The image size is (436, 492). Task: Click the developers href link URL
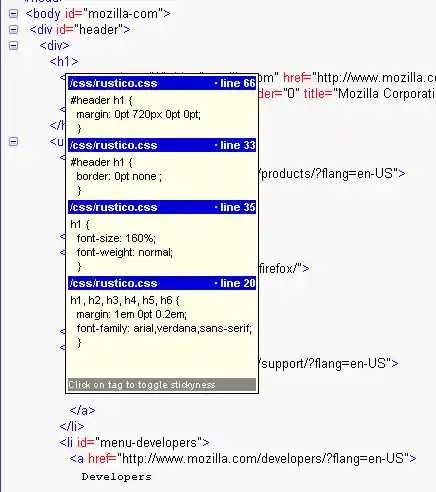263,459
